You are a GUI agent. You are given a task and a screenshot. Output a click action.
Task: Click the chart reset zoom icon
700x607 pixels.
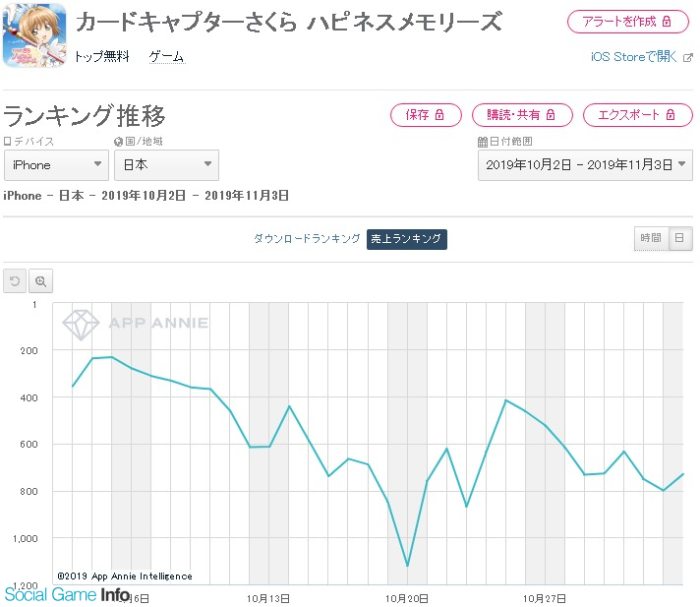point(15,281)
